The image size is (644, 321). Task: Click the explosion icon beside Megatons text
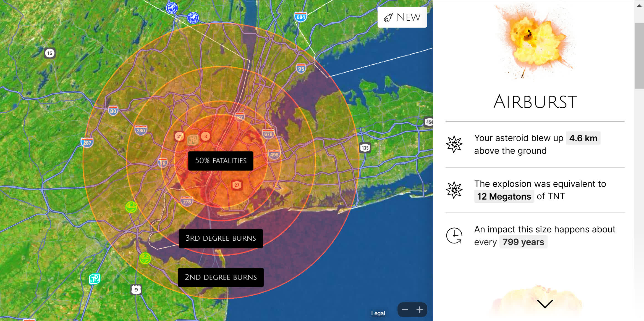point(454,190)
